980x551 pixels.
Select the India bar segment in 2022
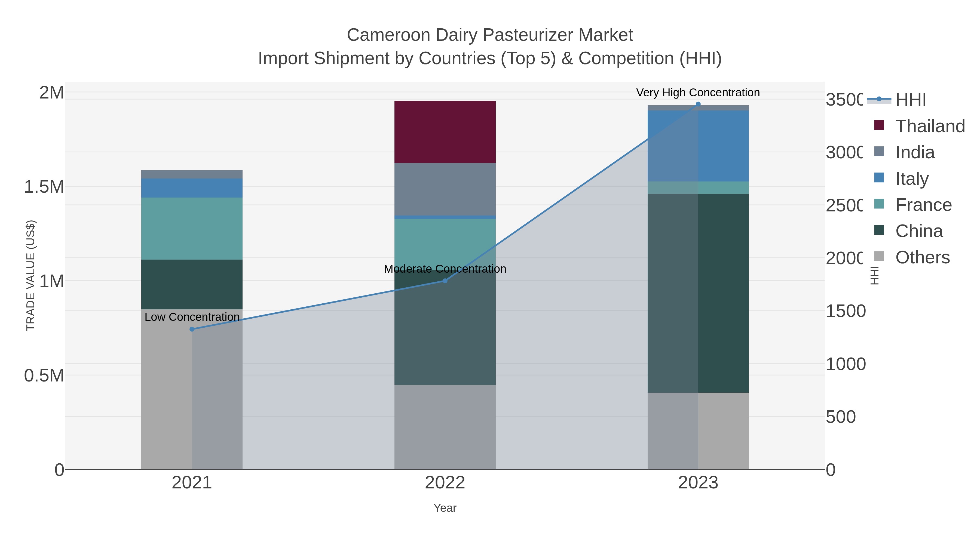pyautogui.click(x=445, y=189)
